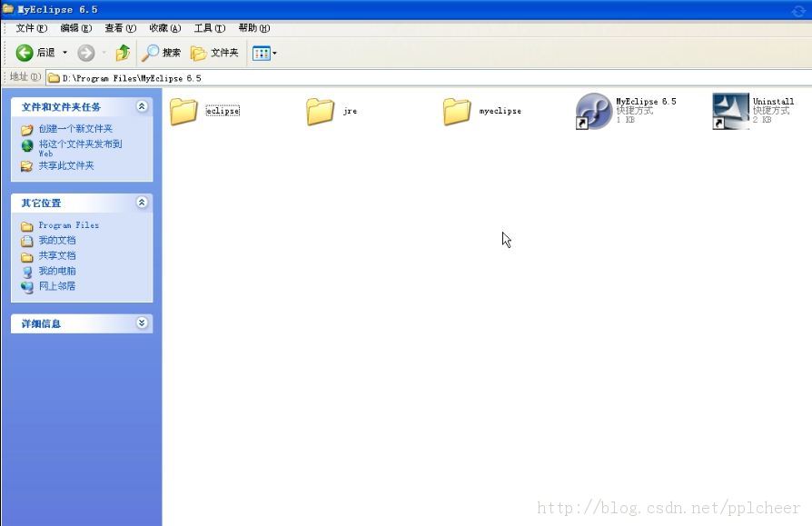
Task: Open the 文件(F) menu
Action: (x=31, y=28)
